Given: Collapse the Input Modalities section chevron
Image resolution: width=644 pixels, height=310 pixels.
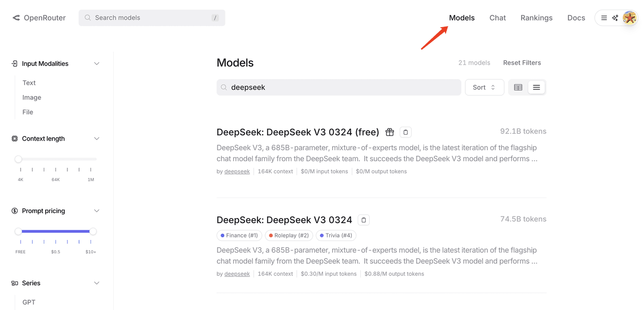Looking at the screenshot, I should coord(97,64).
